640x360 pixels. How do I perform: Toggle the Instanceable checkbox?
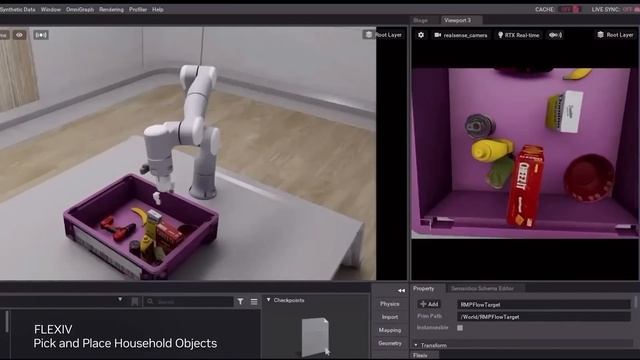(x=460, y=328)
